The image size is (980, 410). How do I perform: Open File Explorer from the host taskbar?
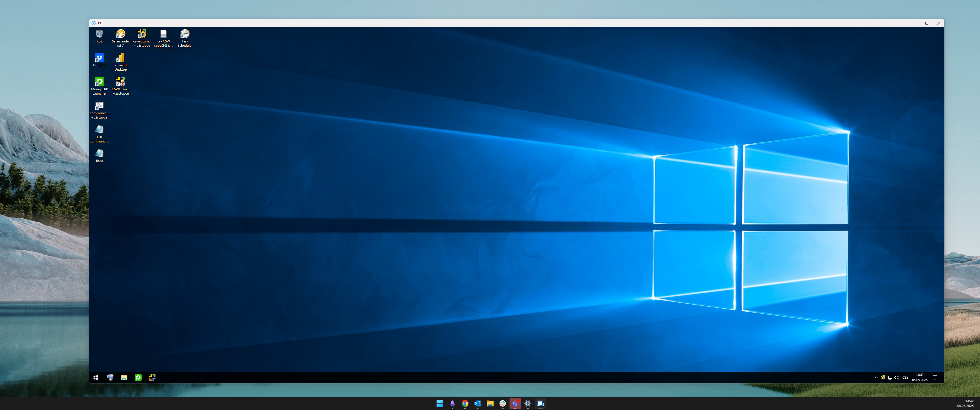(x=490, y=403)
